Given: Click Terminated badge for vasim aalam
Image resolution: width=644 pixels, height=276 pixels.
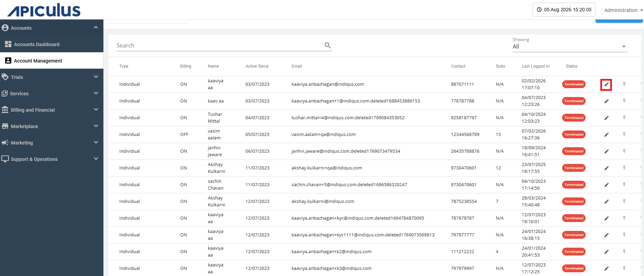Looking at the screenshot, I should (x=574, y=135).
